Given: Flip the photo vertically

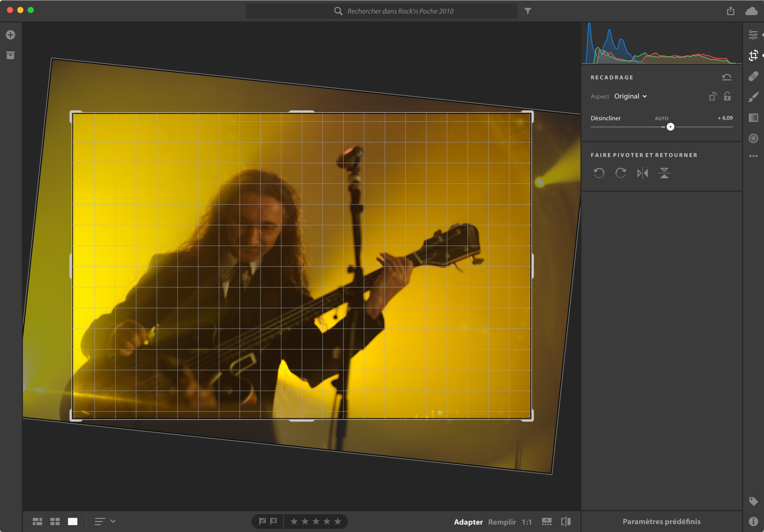Looking at the screenshot, I should tap(664, 173).
